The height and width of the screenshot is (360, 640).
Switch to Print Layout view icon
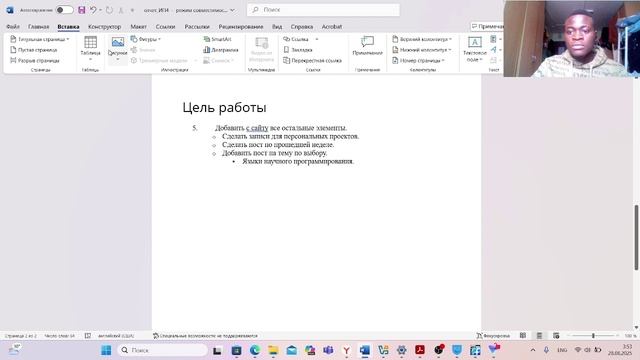click(539, 336)
